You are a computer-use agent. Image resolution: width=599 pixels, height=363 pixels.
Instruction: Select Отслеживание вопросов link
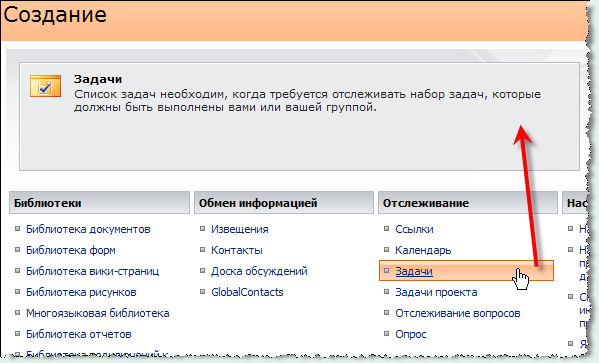[x=458, y=313]
